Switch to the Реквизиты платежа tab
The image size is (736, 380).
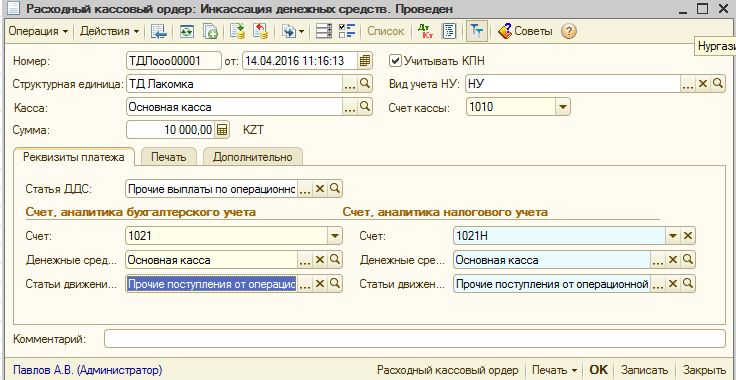(74, 157)
